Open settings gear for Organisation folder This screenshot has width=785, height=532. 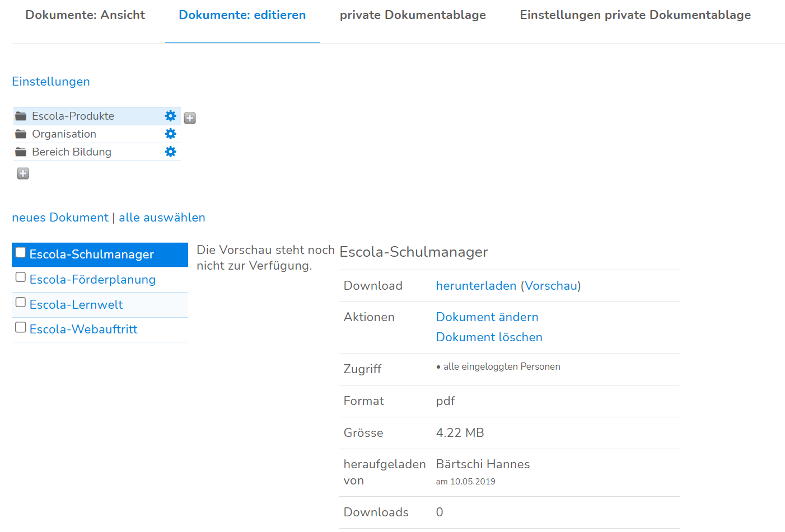(171, 134)
